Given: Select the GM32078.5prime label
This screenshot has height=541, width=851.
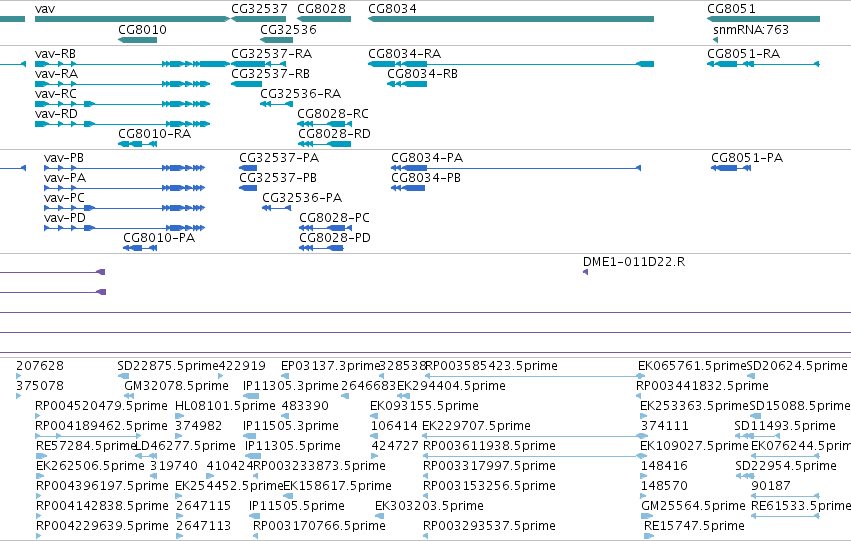Looking at the screenshot, I should [x=176, y=386].
